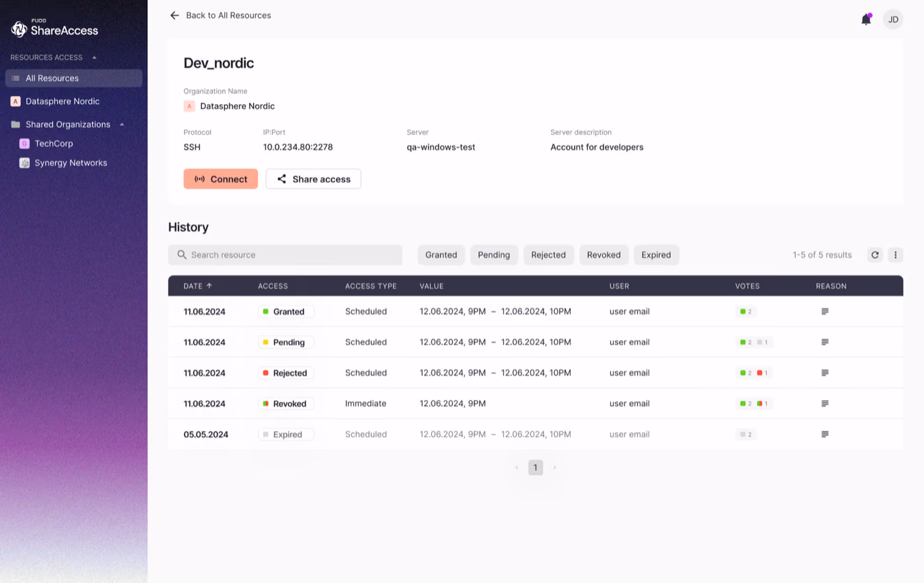This screenshot has height=583, width=924.
Task: Refresh the history results
Action: coord(875,255)
